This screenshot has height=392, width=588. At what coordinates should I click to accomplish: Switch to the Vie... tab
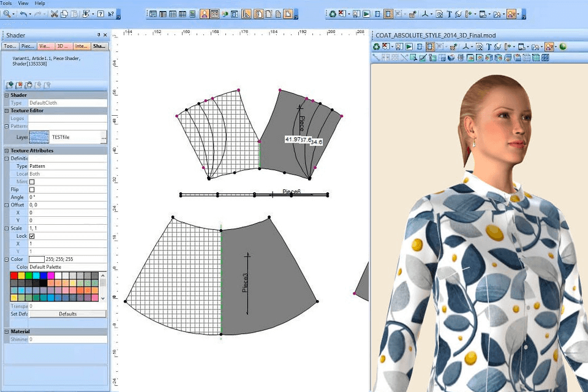tap(45, 46)
